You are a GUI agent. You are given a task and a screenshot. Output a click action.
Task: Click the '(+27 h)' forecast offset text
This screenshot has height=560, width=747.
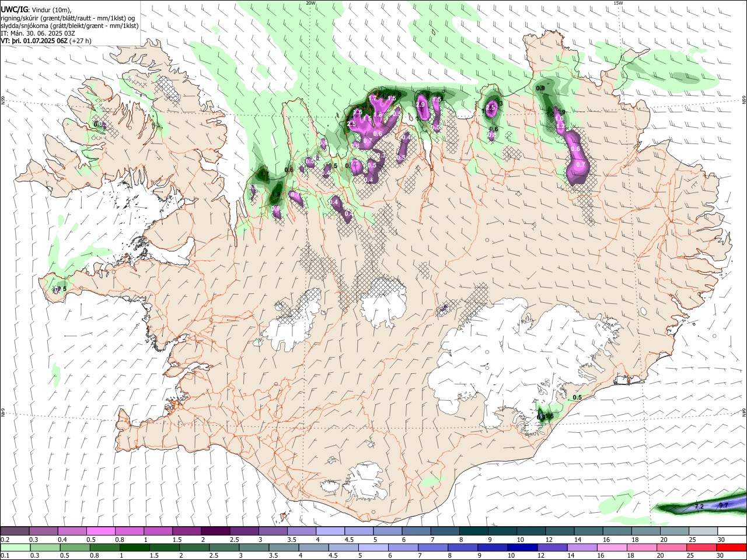[x=80, y=41]
